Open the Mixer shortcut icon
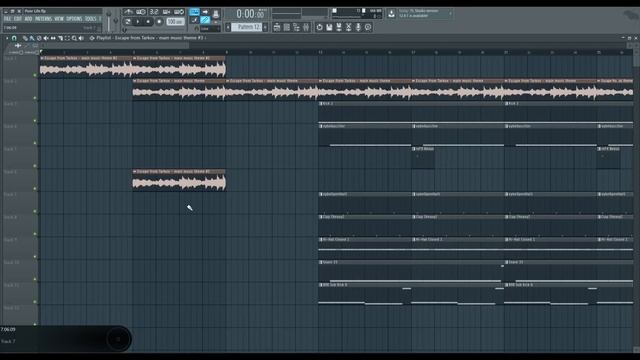The width and height of the screenshot is (640, 360). coord(306,27)
